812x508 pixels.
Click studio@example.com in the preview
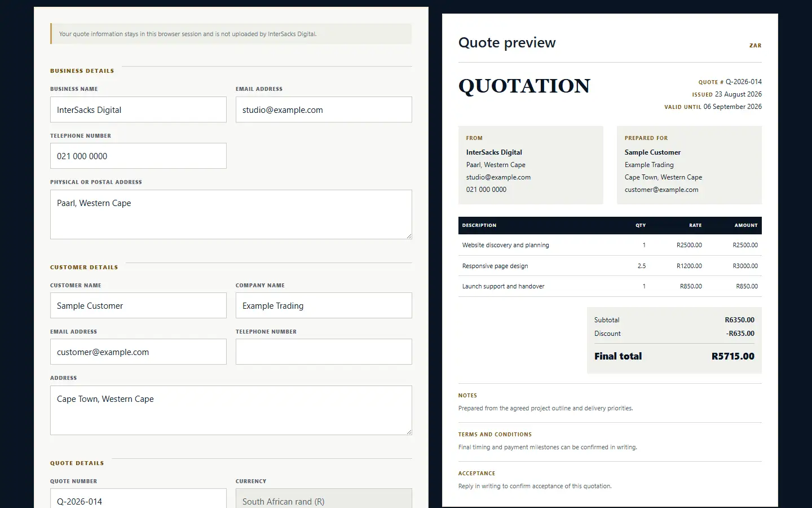coord(498,177)
